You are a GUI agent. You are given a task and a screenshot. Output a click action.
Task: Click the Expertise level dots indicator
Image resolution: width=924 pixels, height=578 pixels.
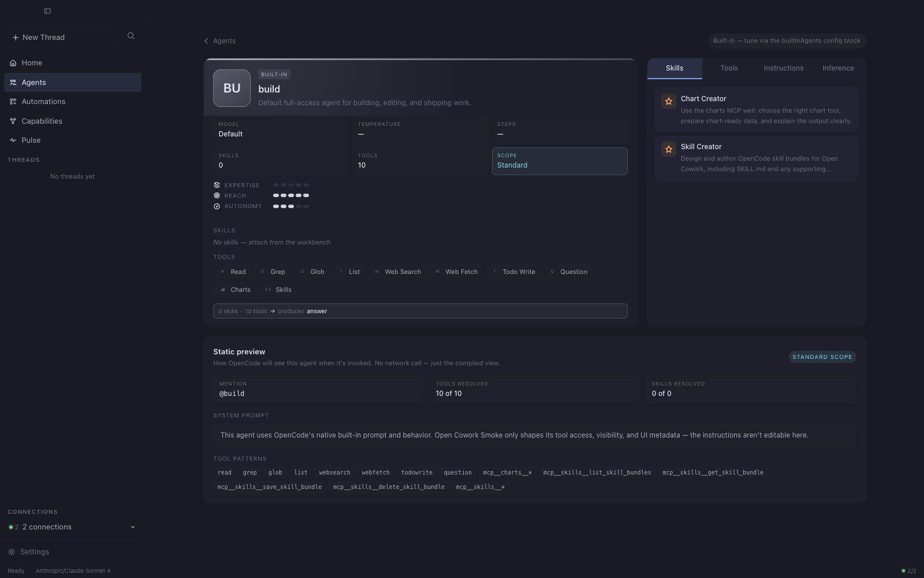point(291,185)
